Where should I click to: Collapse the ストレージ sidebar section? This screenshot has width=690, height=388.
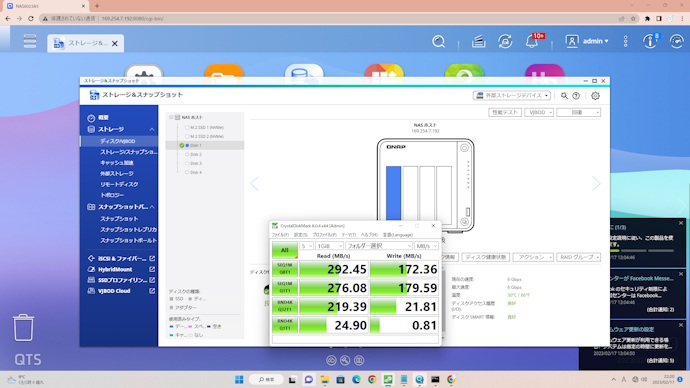(152, 129)
